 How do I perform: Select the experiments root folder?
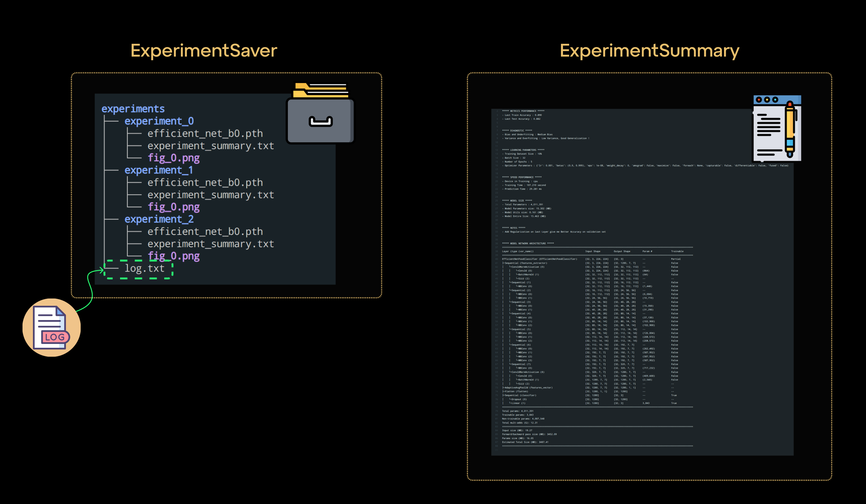tap(133, 109)
